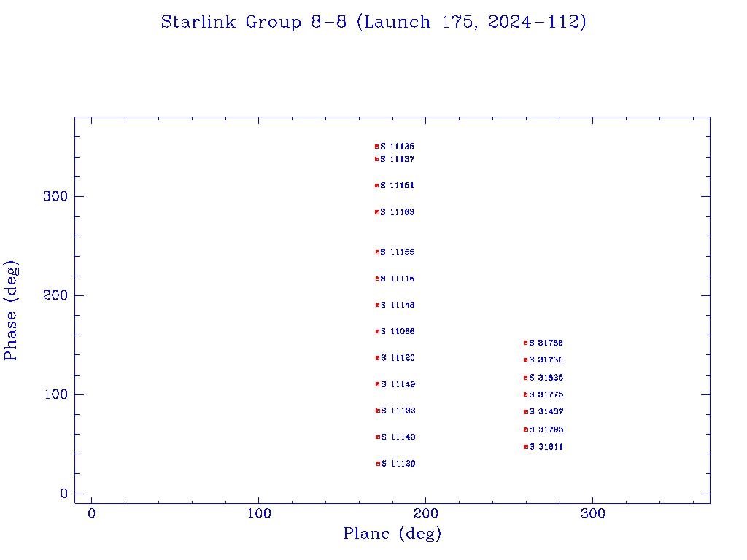Select the label S 11149
The height and width of the screenshot is (560, 747).
pyautogui.click(x=398, y=384)
